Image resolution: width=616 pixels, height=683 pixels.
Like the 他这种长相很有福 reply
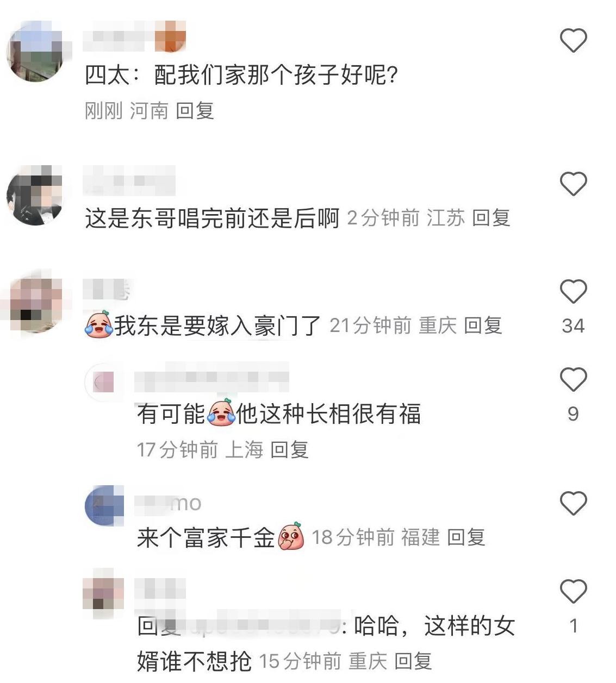coord(574,379)
